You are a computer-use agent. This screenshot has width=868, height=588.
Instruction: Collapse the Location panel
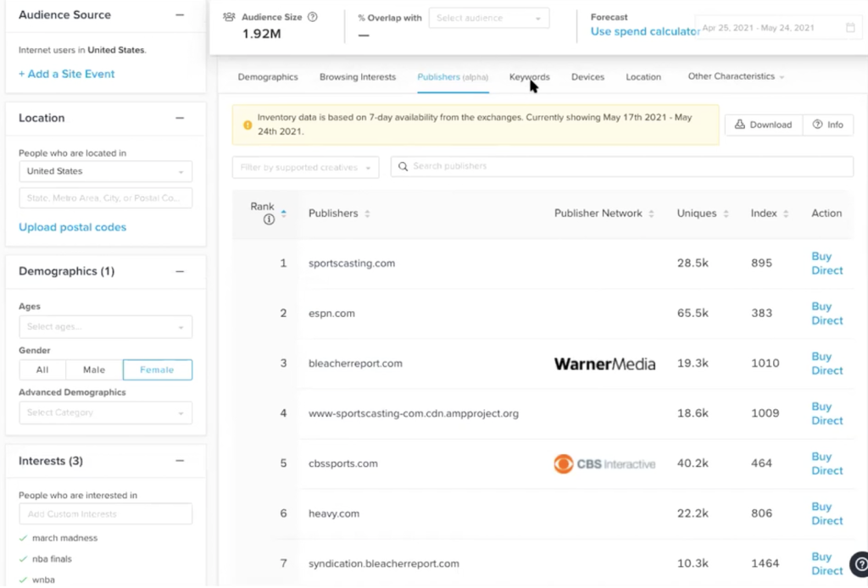tap(180, 118)
